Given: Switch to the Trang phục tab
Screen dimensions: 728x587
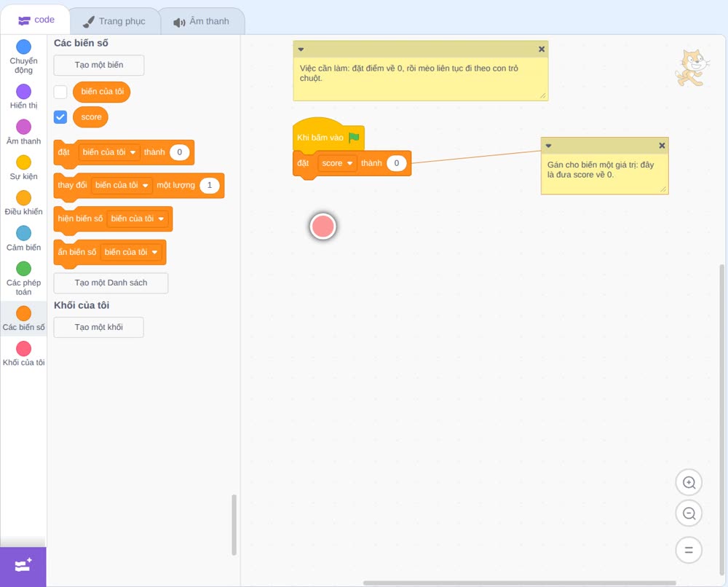Looking at the screenshot, I should 115,21.
